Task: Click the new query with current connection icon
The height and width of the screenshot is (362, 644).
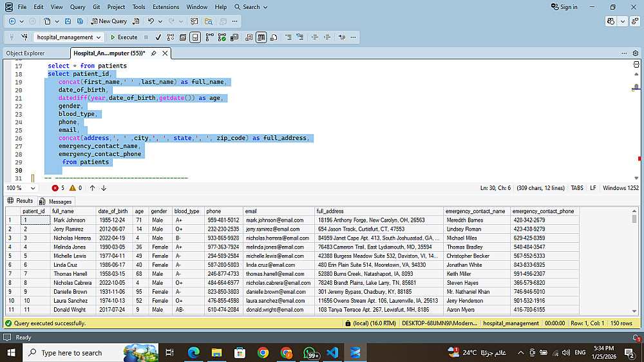Action: click(136, 21)
